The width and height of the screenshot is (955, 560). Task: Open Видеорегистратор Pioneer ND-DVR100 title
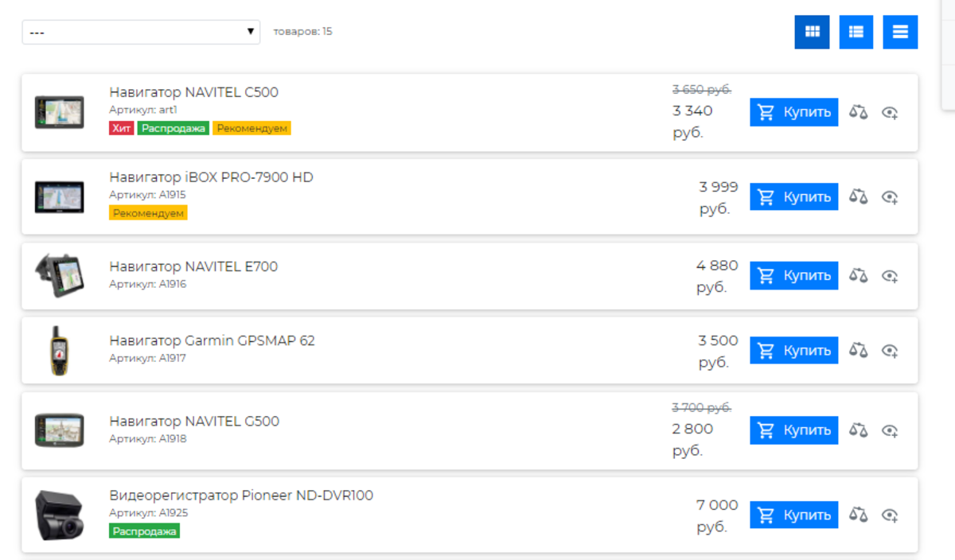[241, 496]
